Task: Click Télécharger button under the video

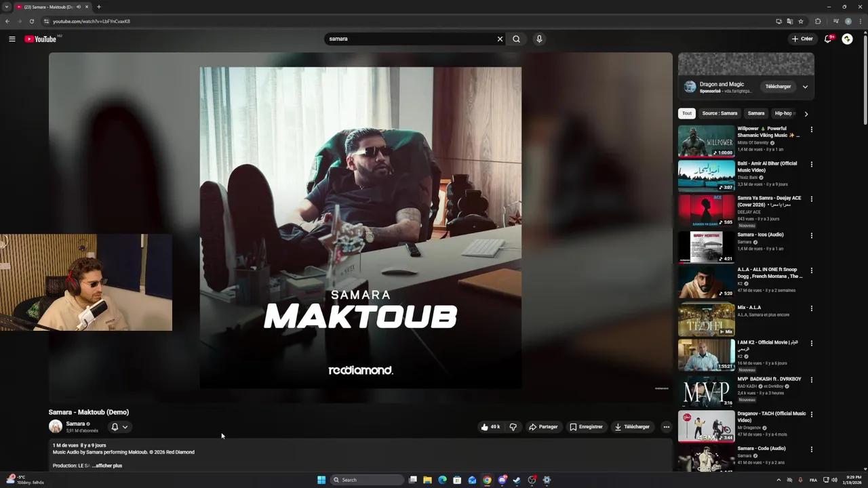Action: coord(632,427)
